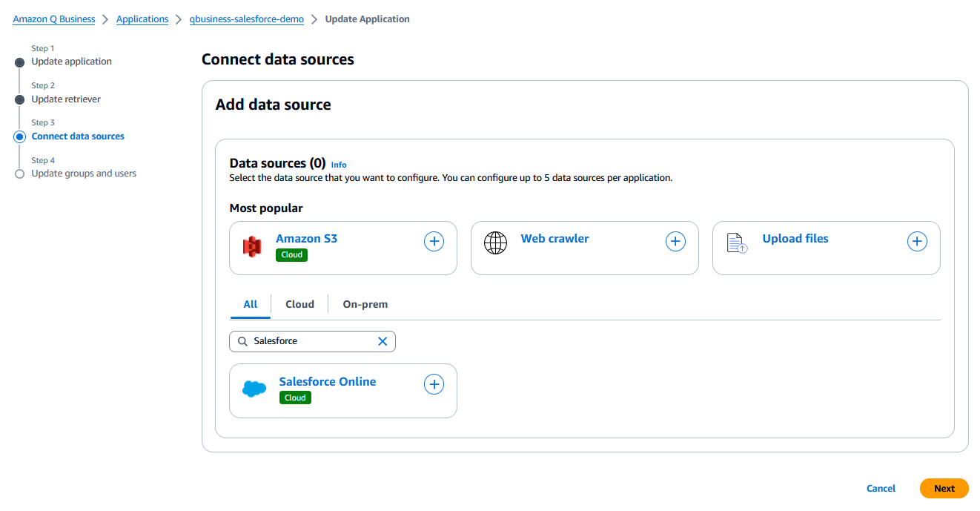Click the plus icon on Upload files
Image resolution: width=980 pixels, height=511 pixels.
pos(917,241)
